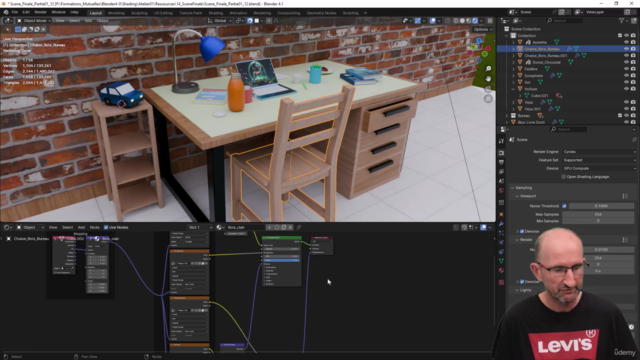This screenshot has width=640, height=360.
Task: Select Chaise_Bois_Bureau.001 in outliner
Action: (x=546, y=56)
